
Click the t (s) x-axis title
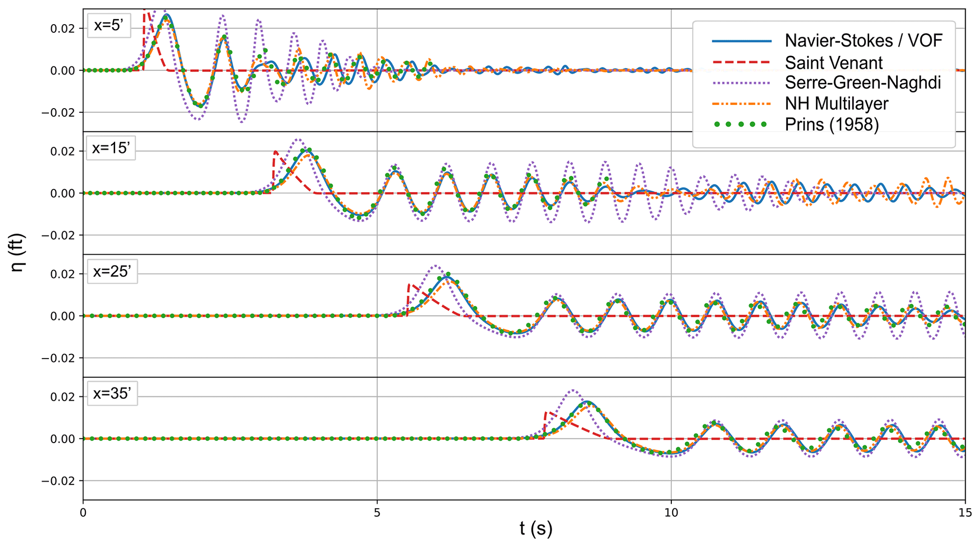click(x=536, y=528)
